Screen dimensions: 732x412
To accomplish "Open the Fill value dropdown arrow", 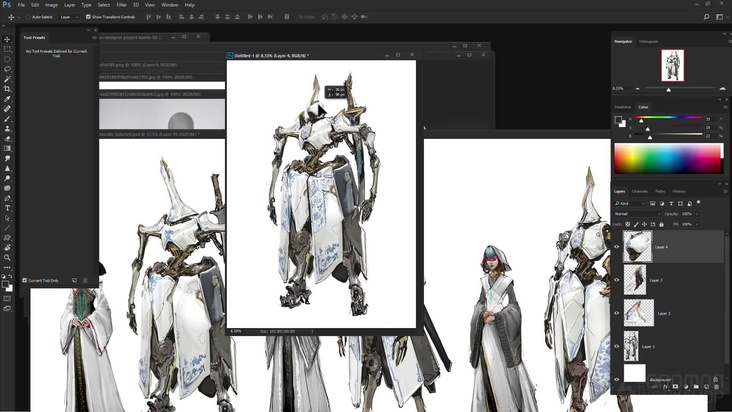I will (x=697, y=224).
